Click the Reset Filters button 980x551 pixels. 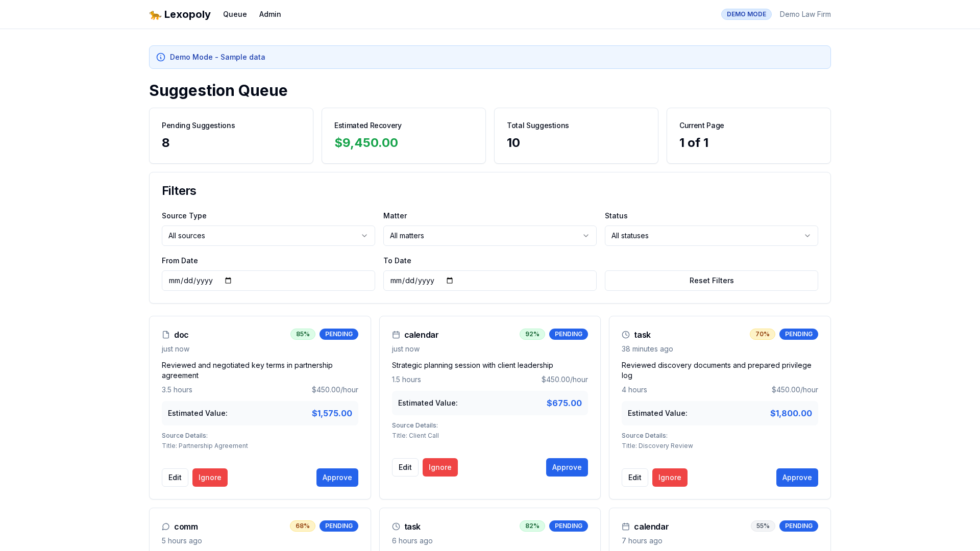click(712, 281)
